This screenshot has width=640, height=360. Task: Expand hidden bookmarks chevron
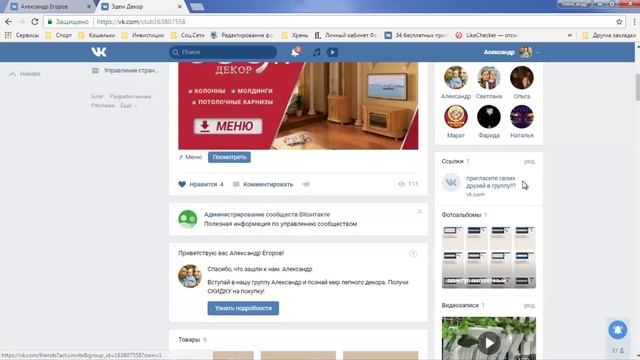coord(569,36)
